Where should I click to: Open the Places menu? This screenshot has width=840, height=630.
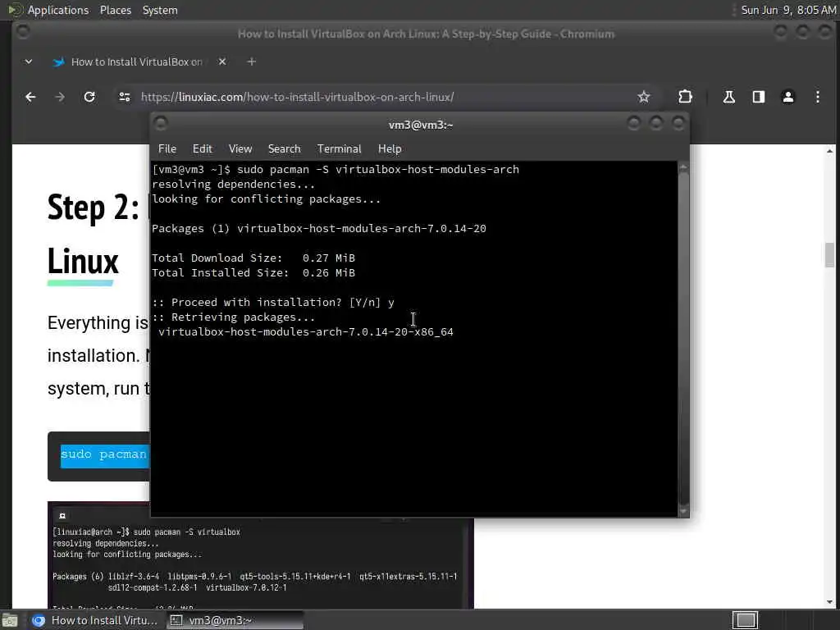click(116, 10)
